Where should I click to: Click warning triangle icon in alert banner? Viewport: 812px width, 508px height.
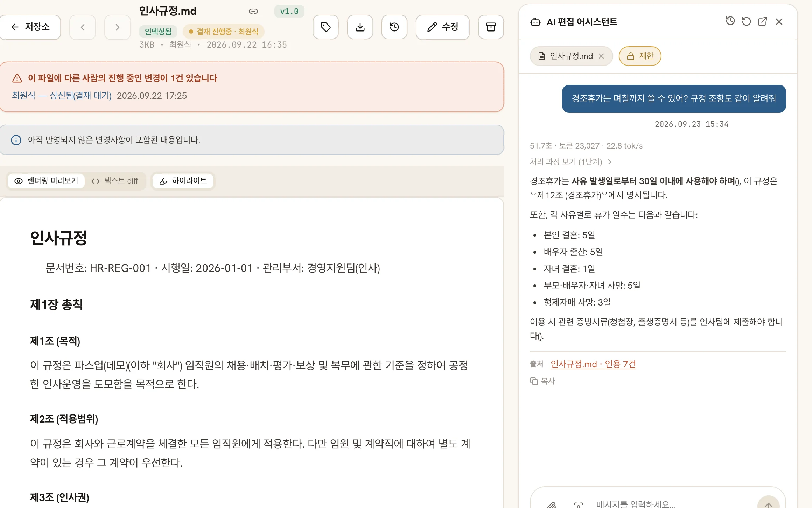click(x=17, y=78)
